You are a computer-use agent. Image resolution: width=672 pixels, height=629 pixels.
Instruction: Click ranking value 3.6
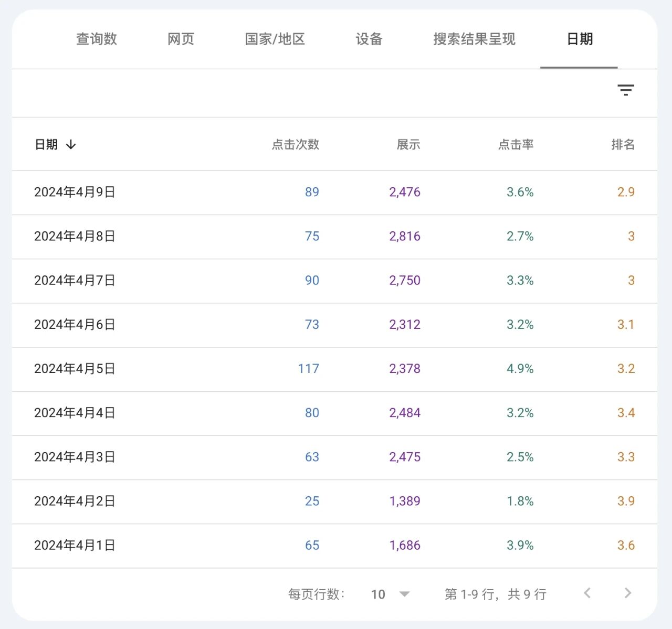(x=626, y=546)
